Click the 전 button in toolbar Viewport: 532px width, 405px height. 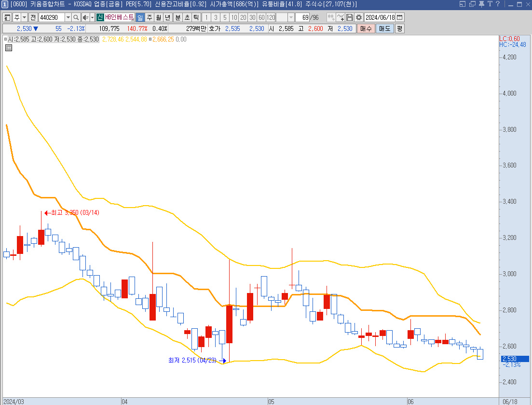click(33, 17)
